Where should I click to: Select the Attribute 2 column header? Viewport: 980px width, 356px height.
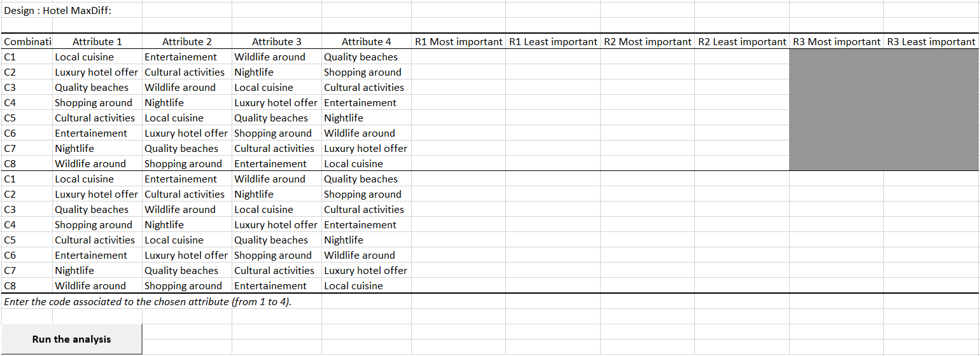[x=187, y=42]
